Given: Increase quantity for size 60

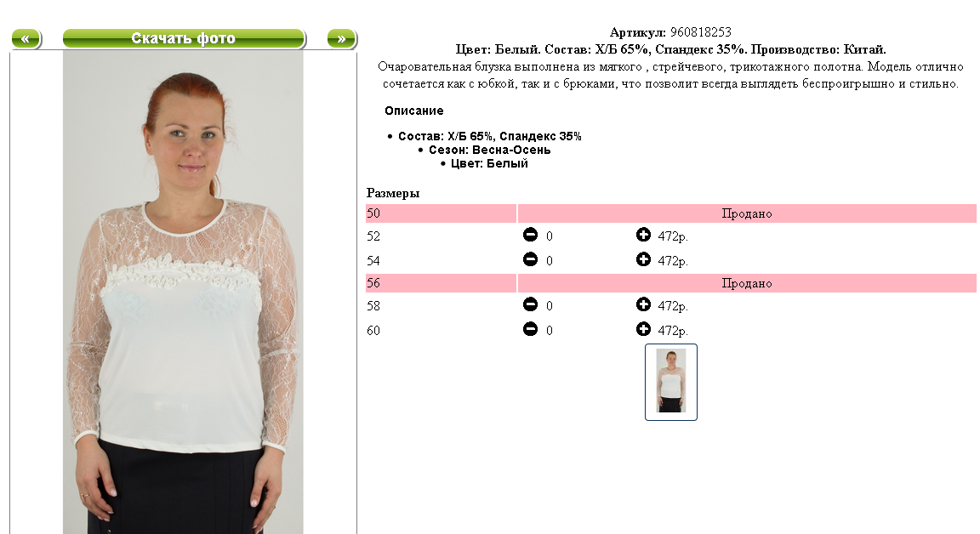Looking at the screenshot, I should point(643,328).
